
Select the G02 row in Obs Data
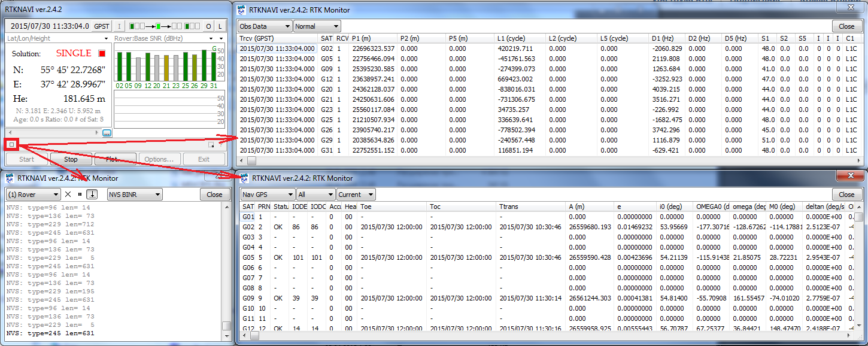click(x=550, y=48)
